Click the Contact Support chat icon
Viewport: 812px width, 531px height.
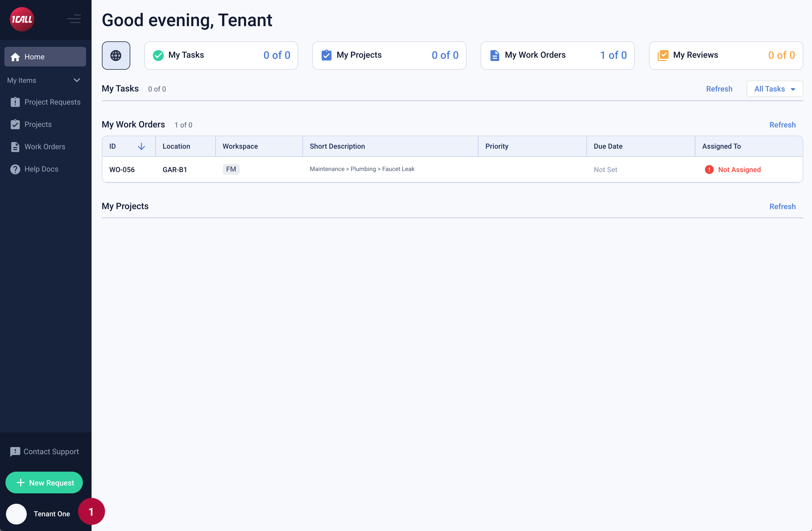click(15, 452)
